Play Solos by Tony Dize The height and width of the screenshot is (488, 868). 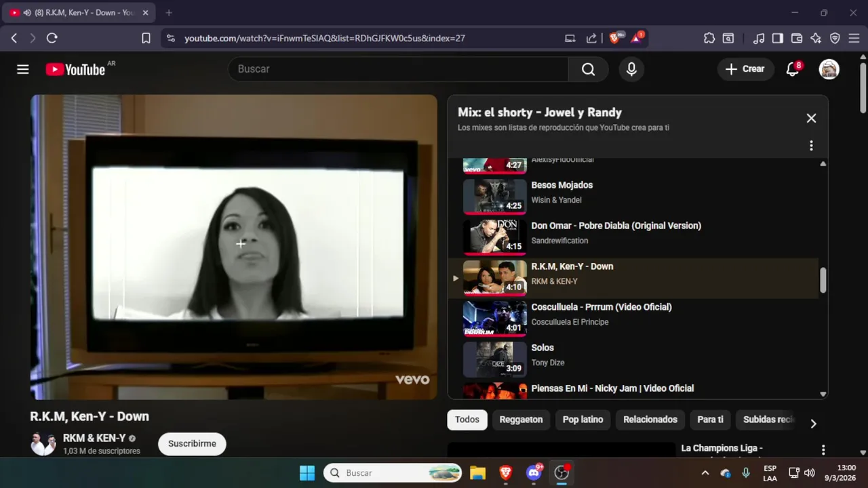tap(633, 359)
